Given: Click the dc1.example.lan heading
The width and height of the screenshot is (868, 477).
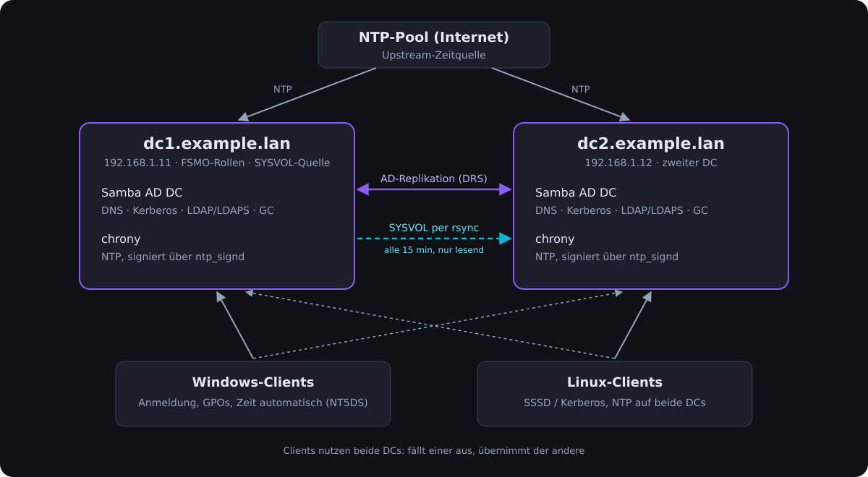Looking at the screenshot, I should coord(217,143).
